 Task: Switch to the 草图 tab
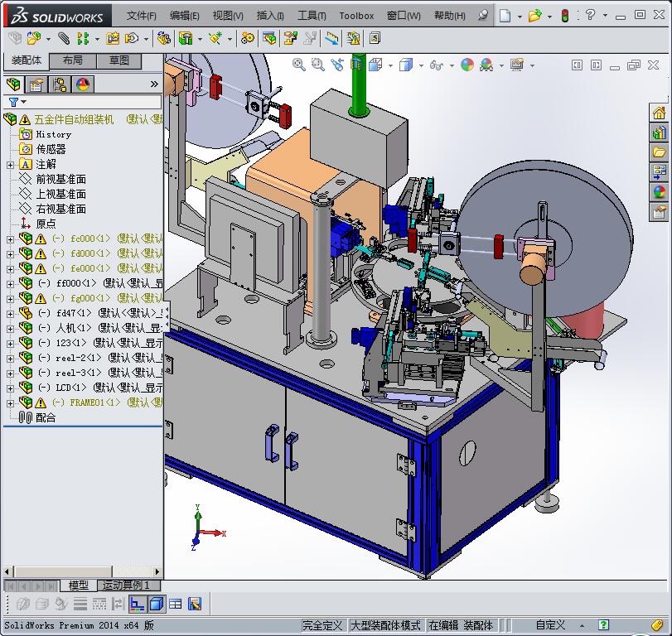pos(118,60)
